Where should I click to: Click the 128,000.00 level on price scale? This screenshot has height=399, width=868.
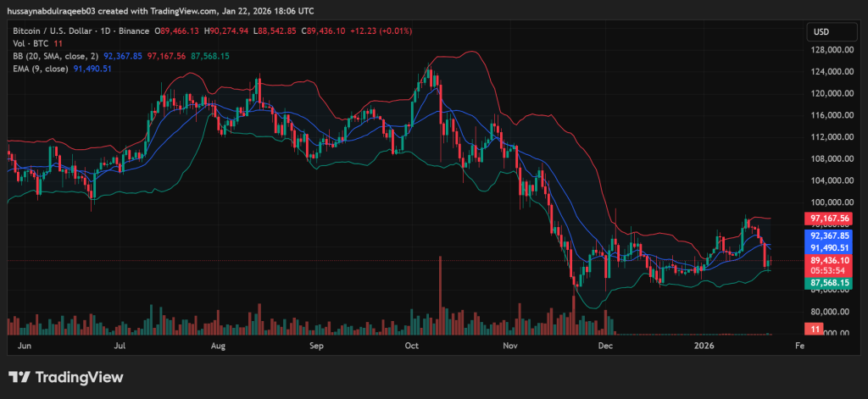(830, 50)
